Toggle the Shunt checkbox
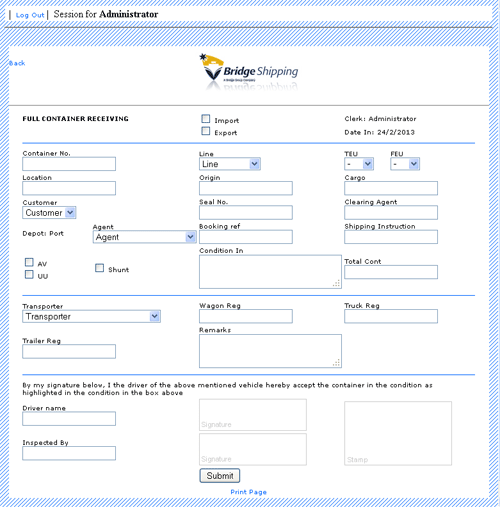This screenshot has width=500, height=507. click(99, 268)
